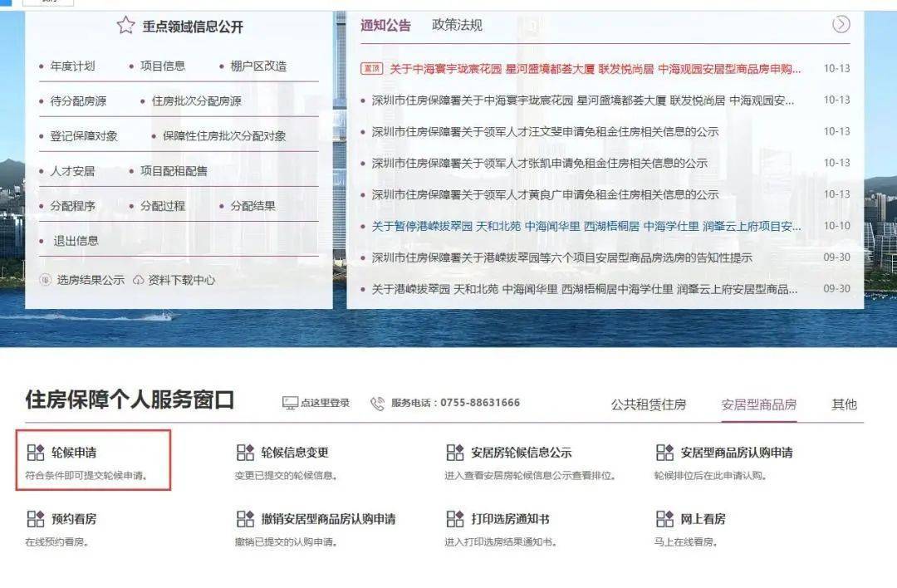Open the 待分配房源 link

(x=78, y=101)
